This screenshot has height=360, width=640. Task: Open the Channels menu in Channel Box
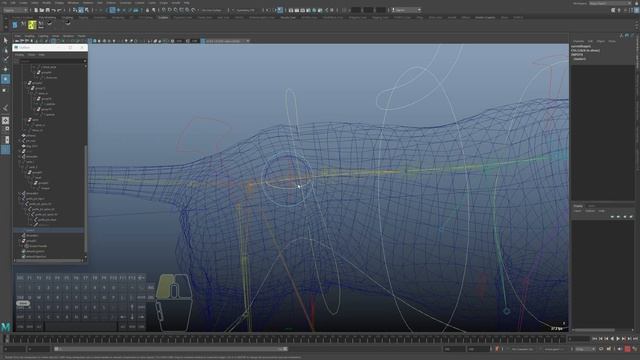578,41
